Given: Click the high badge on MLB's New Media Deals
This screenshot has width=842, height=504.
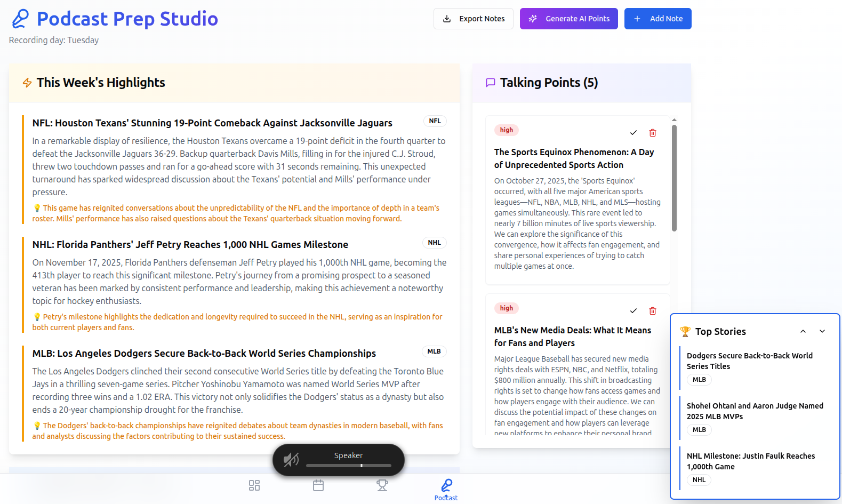Looking at the screenshot, I should click(x=507, y=308).
